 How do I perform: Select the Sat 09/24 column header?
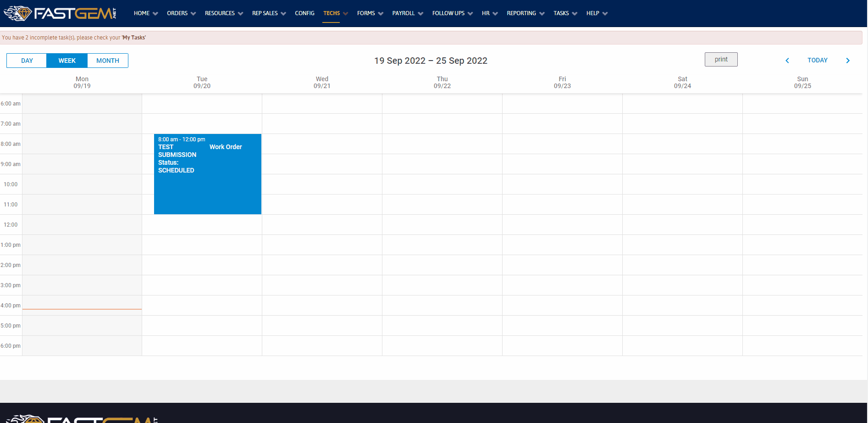click(683, 83)
